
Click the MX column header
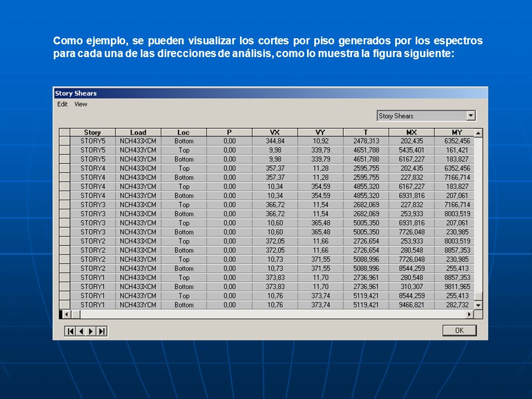pyautogui.click(x=412, y=132)
